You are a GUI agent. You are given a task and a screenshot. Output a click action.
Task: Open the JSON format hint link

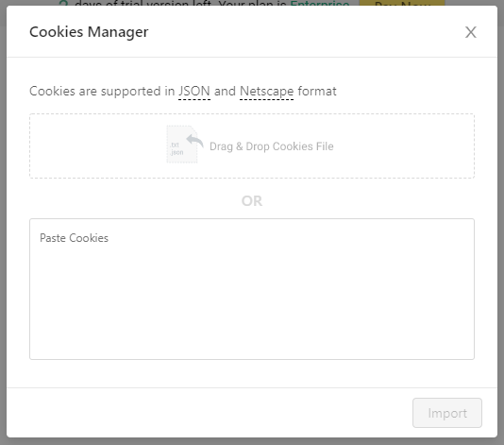(194, 91)
